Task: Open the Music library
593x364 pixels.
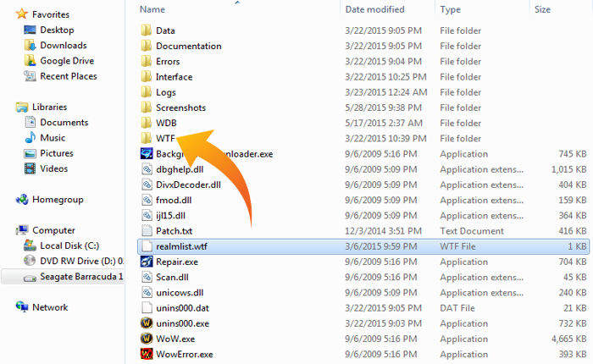Action: pos(53,138)
